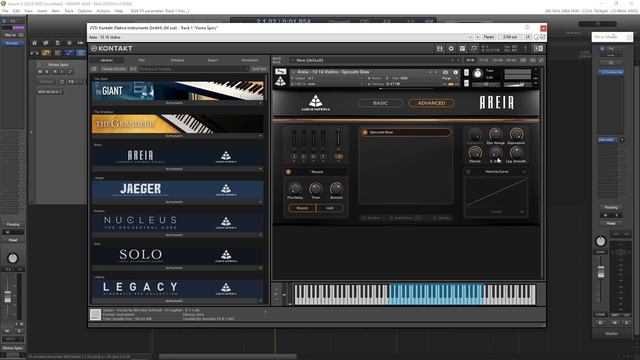Screen dimensions: 640x360
Task: Adjust the Leg. Smooth knob
Action: (x=516, y=152)
